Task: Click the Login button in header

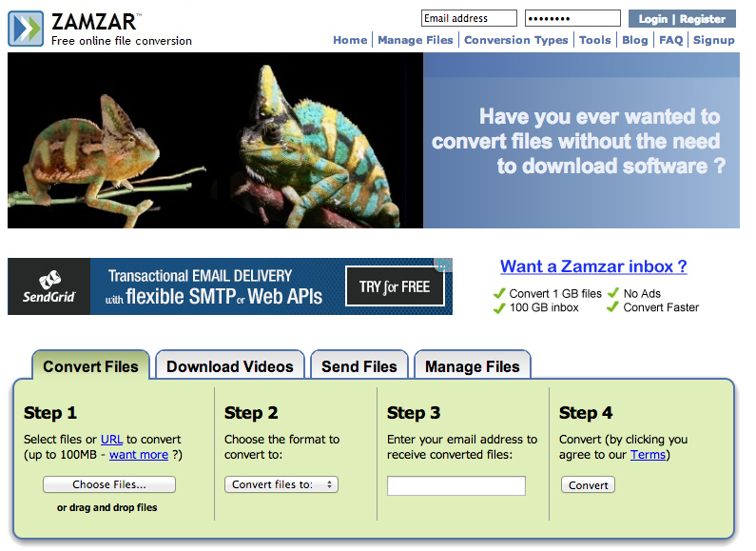Action: 653,19
